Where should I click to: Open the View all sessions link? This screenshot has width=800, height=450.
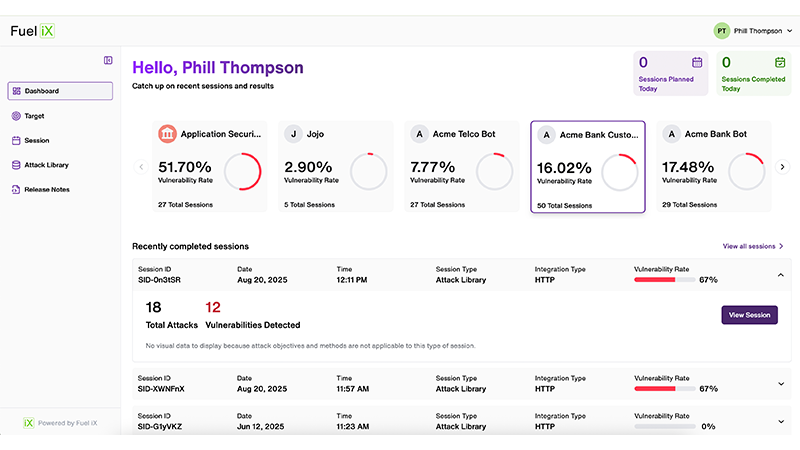point(753,246)
